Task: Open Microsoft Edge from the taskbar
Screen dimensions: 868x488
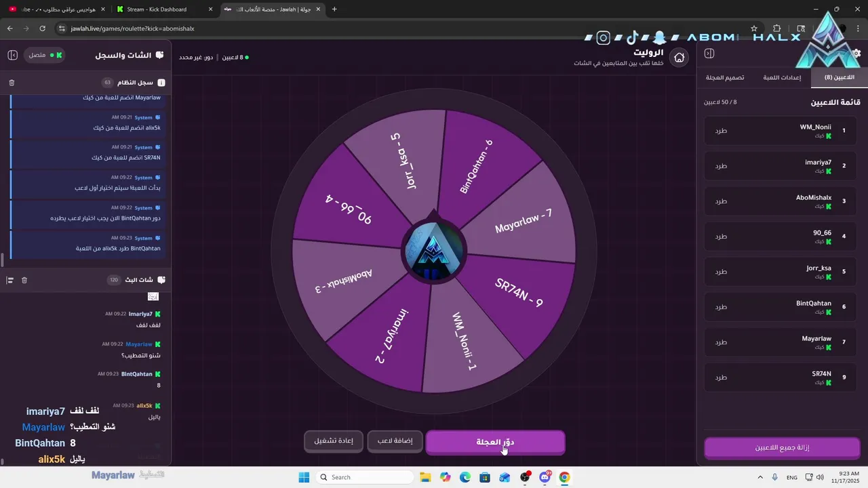Action: [465, 477]
